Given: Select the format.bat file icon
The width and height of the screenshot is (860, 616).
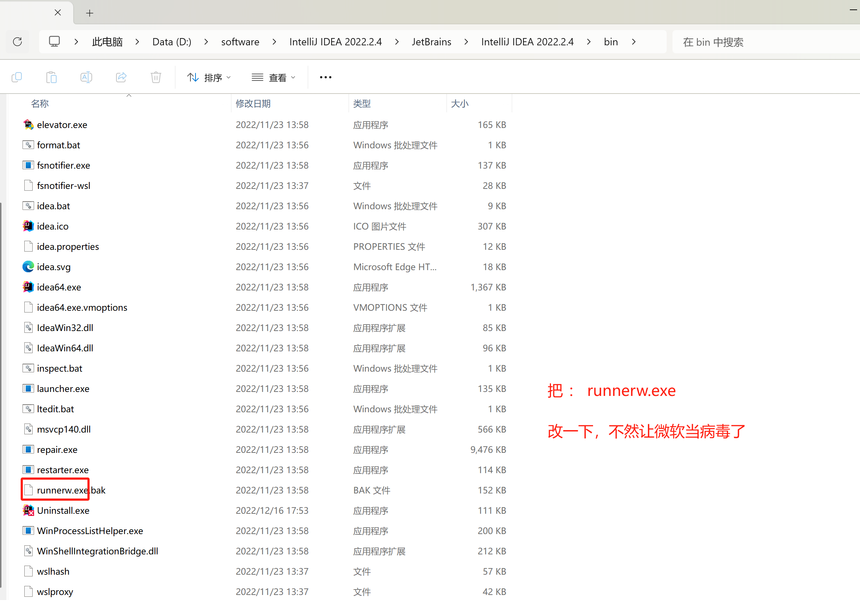Looking at the screenshot, I should tap(28, 145).
